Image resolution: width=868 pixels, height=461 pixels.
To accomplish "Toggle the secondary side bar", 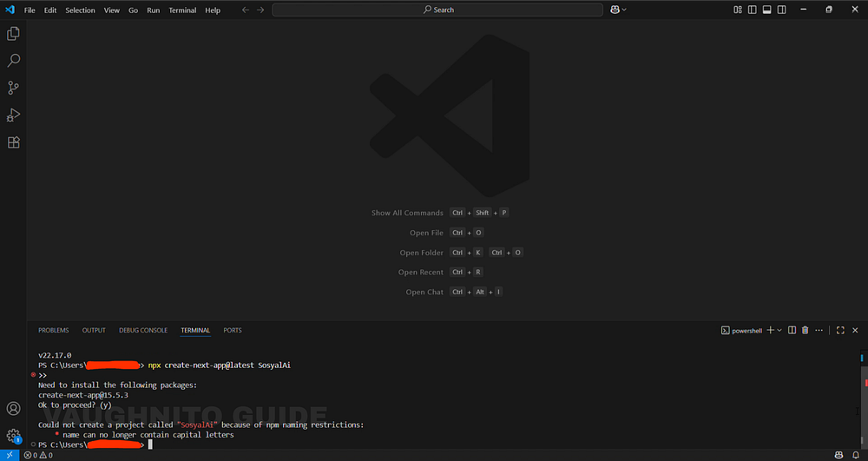I will pos(782,10).
